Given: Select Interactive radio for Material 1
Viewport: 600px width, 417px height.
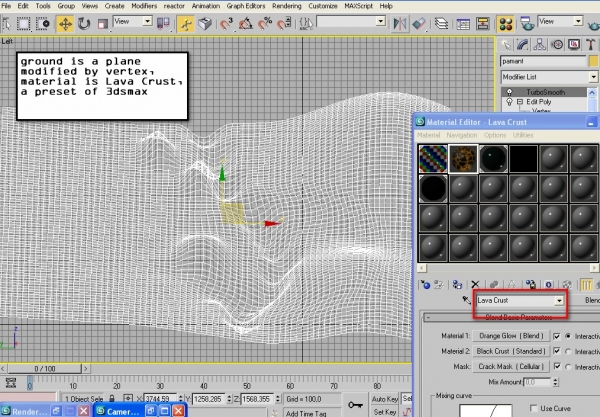Looking at the screenshot, I should 568,336.
